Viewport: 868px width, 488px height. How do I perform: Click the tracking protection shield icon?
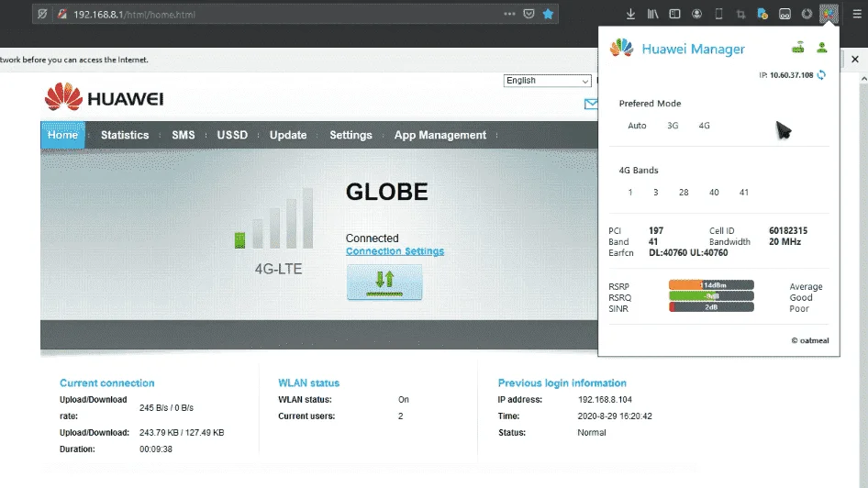click(42, 15)
